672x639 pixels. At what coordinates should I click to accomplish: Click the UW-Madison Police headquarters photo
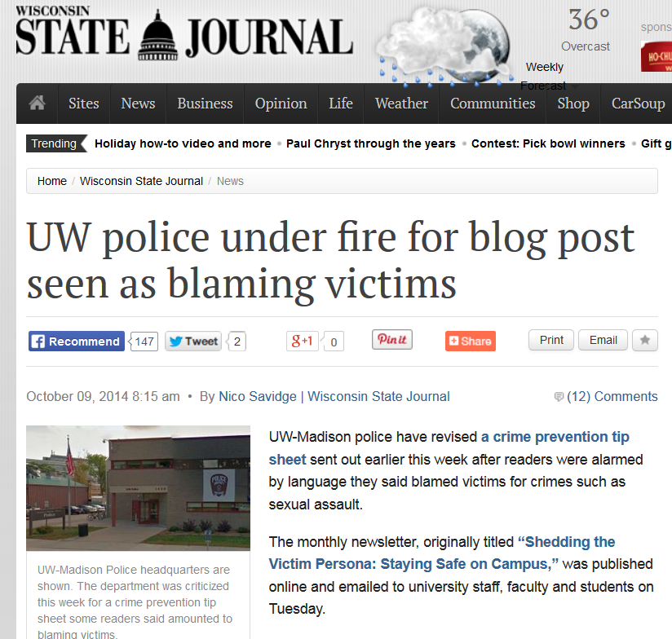[x=138, y=488]
